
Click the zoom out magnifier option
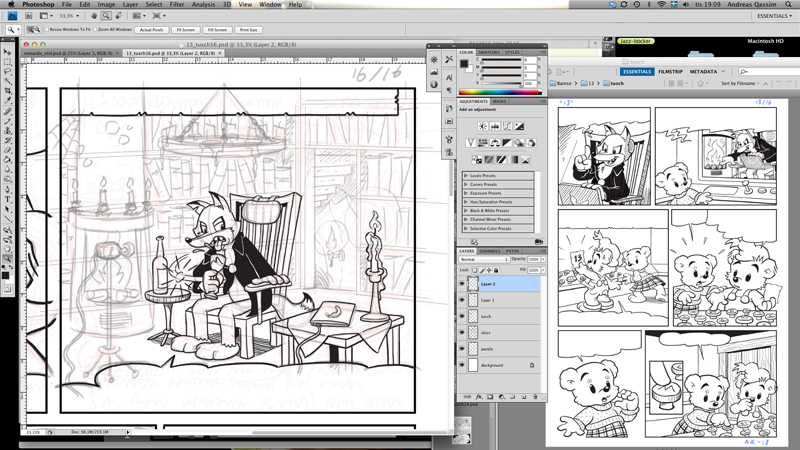point(37,30)
